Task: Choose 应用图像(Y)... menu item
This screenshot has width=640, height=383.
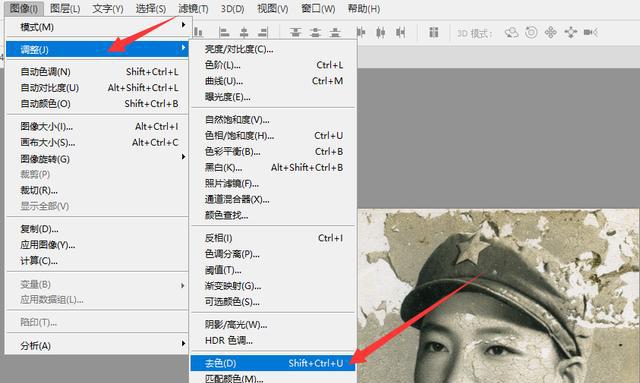Action: tap(97, 245)
